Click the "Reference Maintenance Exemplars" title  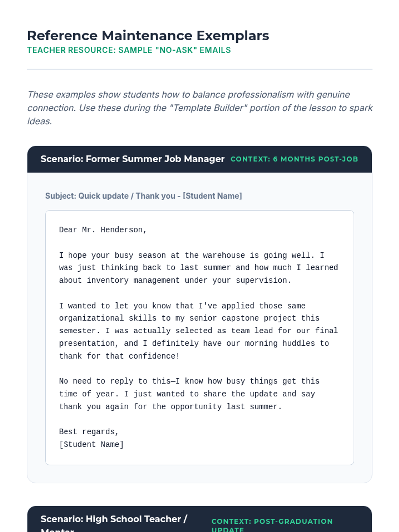tap(148, 36)
